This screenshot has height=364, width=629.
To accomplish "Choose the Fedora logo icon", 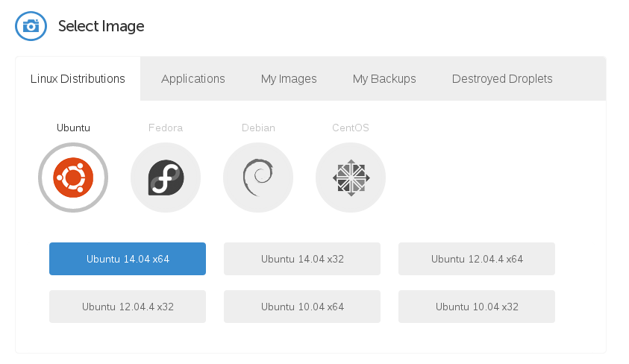I will [x=166, y=178].
